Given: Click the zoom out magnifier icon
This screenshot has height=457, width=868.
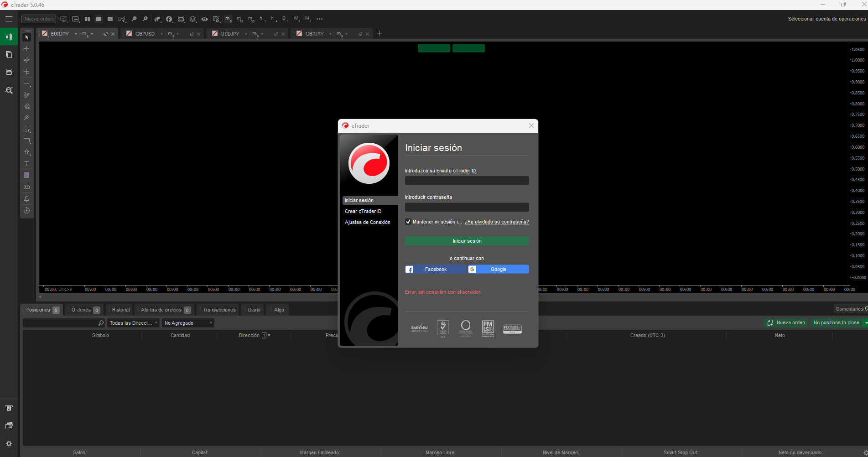Looking at the screenshot, I should (134, 19).
